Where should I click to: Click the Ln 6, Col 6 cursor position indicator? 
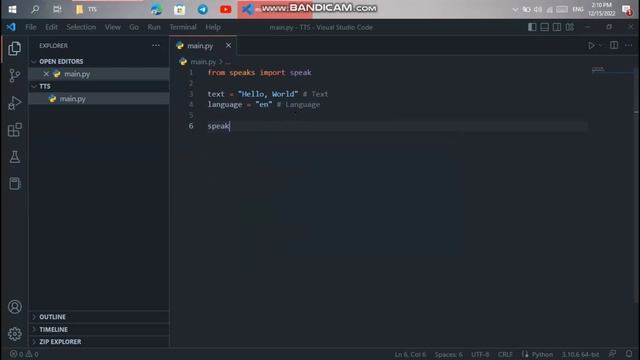click(410, 354)
